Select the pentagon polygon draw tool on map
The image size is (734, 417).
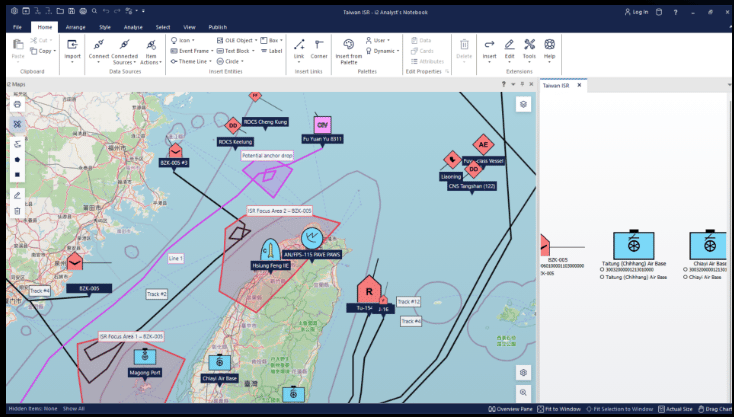17,160
